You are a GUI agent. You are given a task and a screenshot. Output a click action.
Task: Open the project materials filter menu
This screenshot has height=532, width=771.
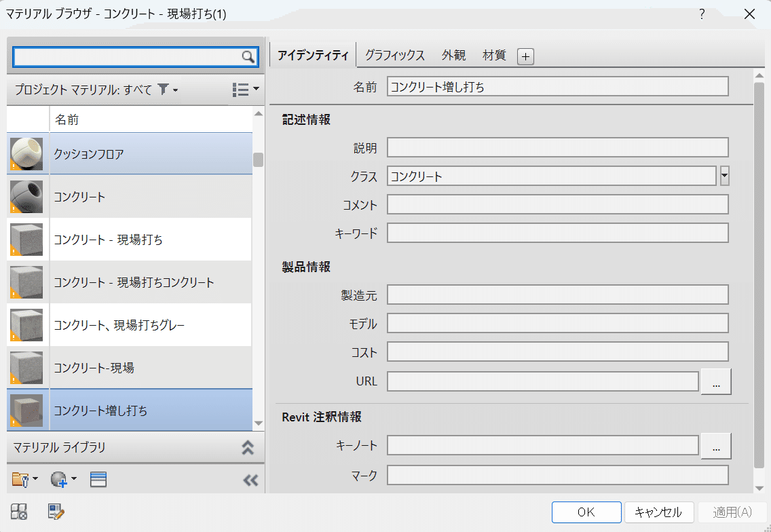166,90
